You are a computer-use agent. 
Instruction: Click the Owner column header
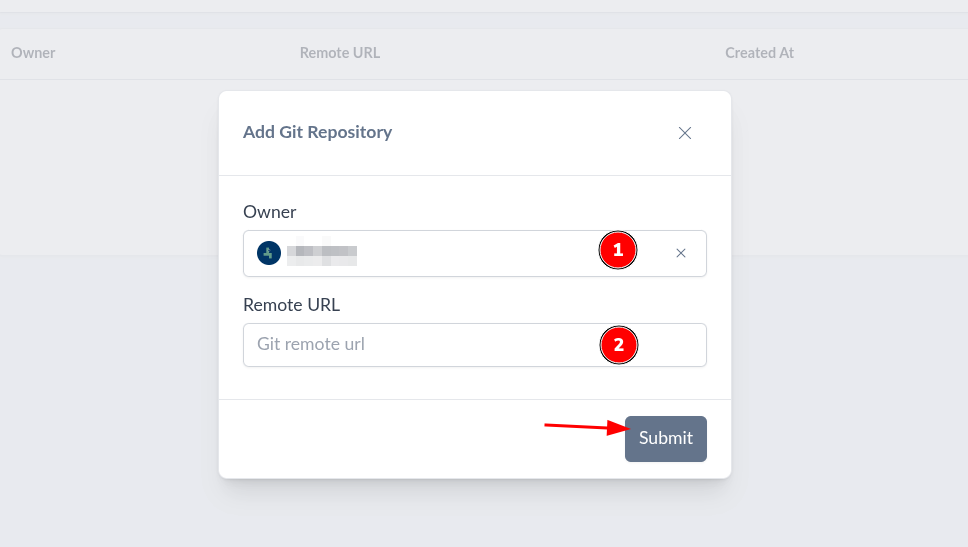[33, 53]
